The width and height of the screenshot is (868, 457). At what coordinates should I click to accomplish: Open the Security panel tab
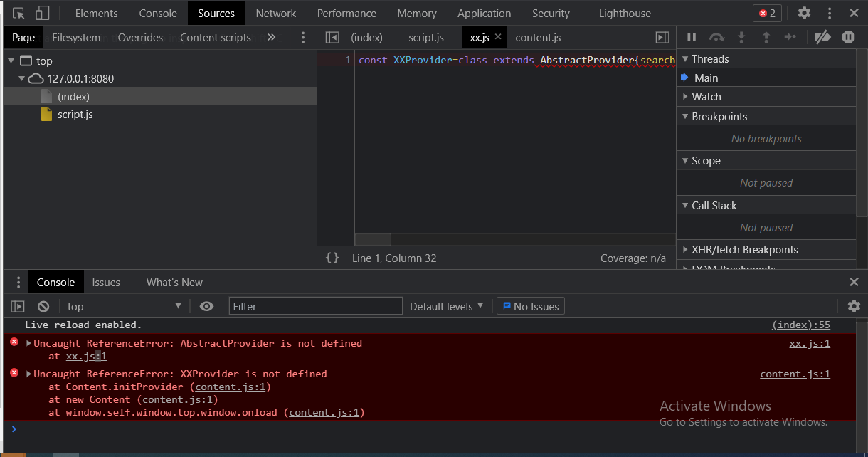(551, 13)
